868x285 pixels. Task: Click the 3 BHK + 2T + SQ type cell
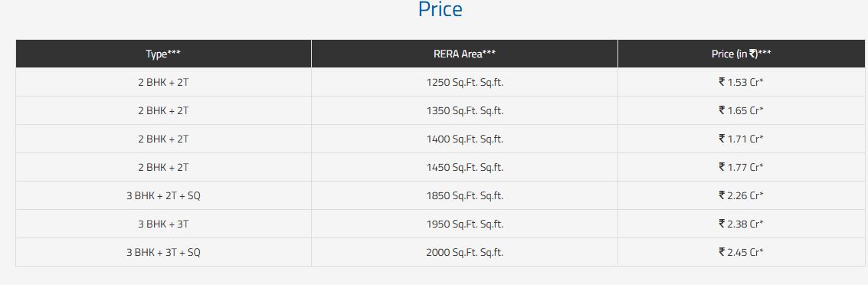pos(163,195)
